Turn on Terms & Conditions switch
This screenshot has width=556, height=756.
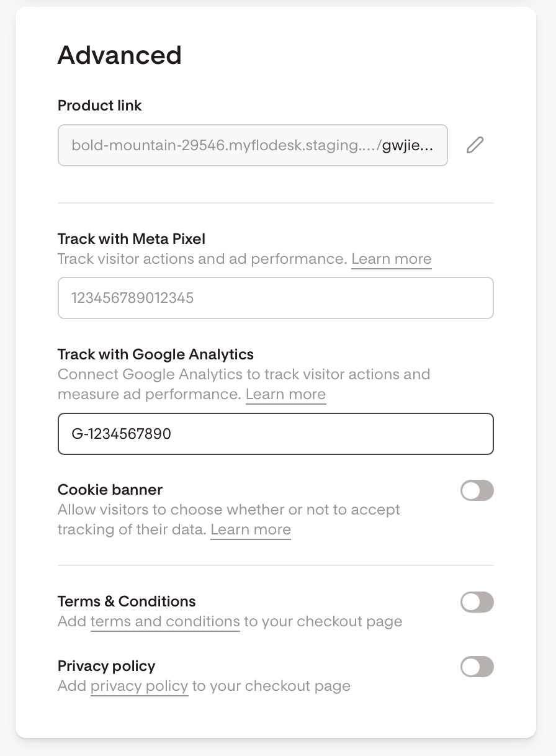477,602
